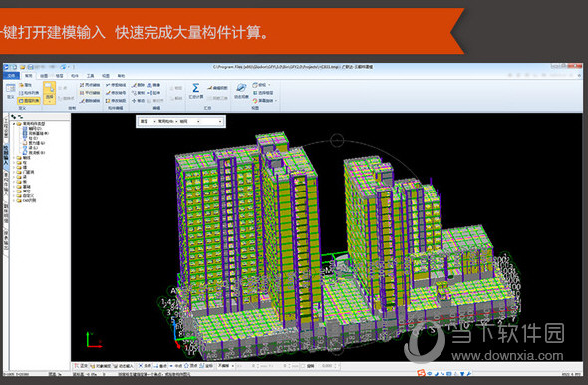Click the expand-all icon above component tree
Viewport: 588px width, 385px height.
coord(14,117)
